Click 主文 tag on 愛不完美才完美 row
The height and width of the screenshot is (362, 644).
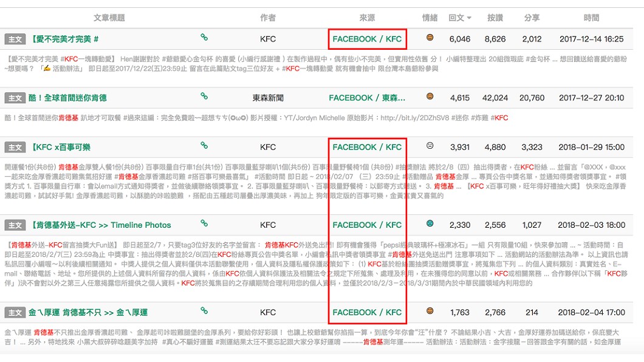coord(15,39)
